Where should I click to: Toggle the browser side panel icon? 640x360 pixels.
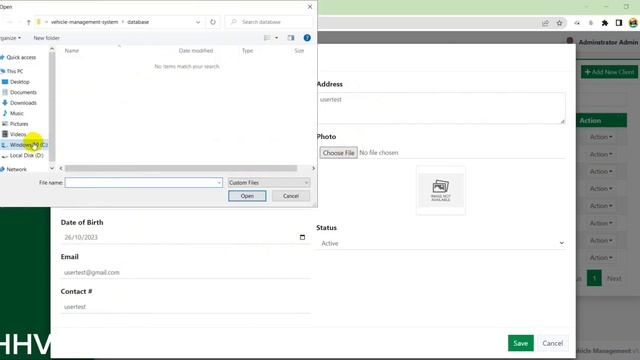click(619, 23)
